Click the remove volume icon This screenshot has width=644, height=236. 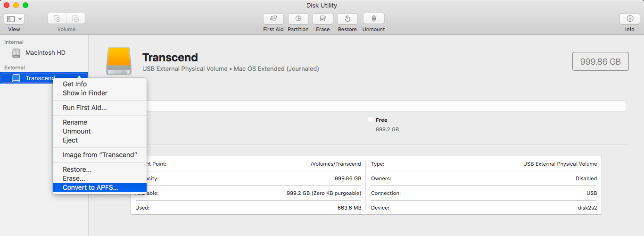75,19
